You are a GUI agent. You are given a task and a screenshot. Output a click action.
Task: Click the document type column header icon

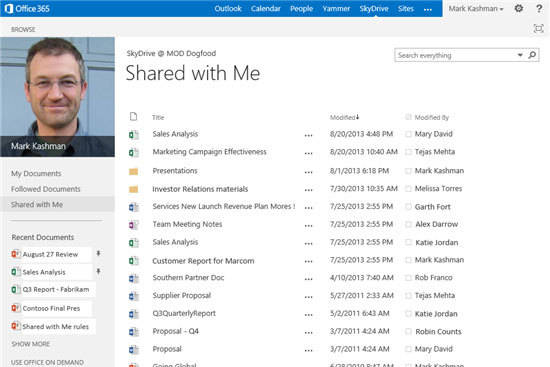(133, 116)
